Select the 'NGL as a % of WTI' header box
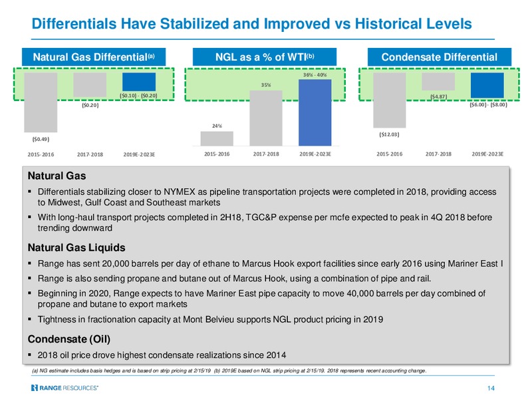Screen dimensions: 532x399 tap(265, 57)
